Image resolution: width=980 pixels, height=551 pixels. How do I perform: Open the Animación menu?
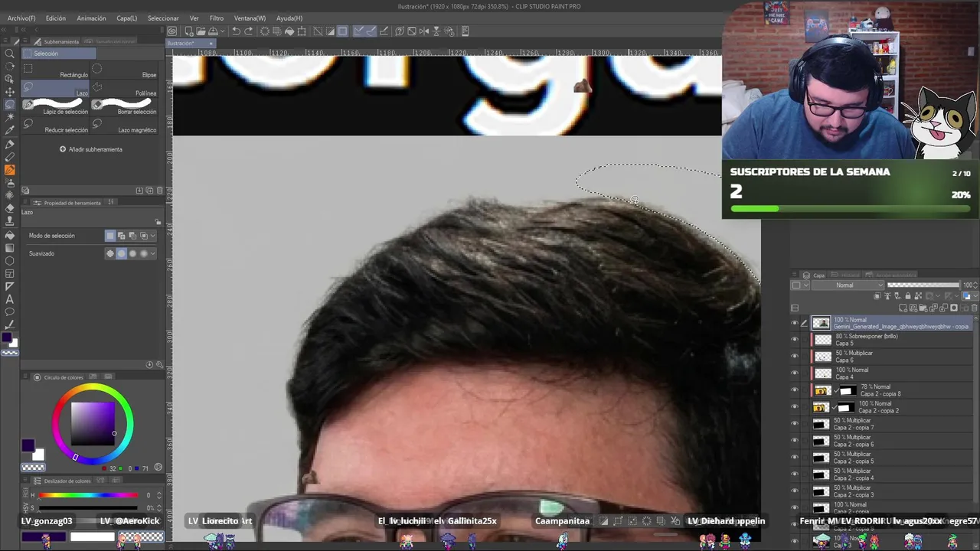(91, 18)
